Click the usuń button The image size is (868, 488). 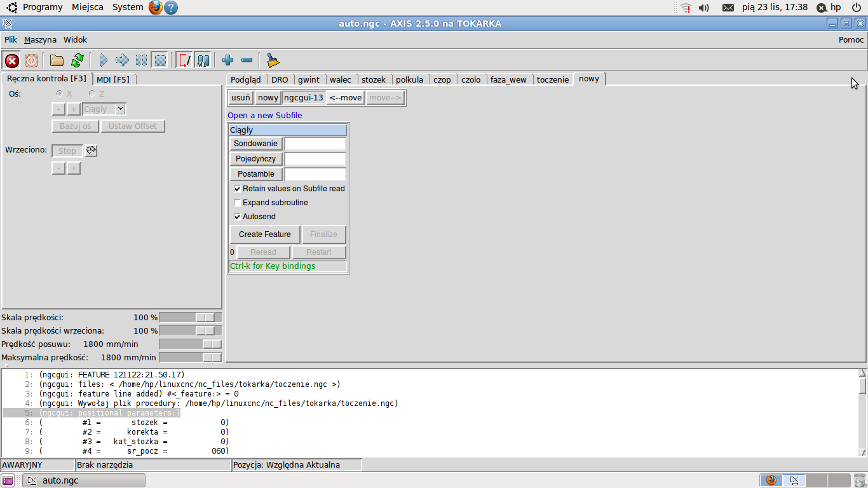pyautogui.click(x=241, y=97)
